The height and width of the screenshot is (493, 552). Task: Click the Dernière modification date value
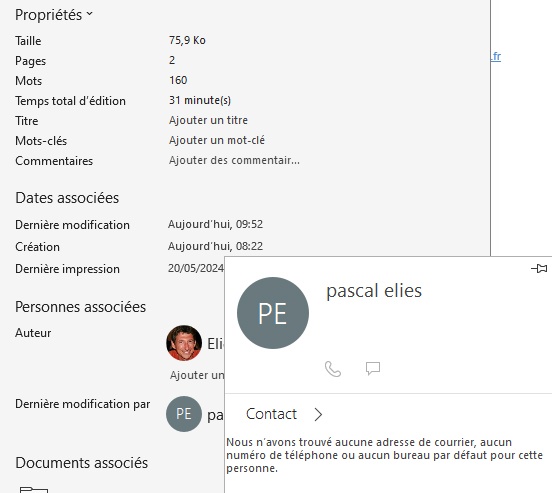tap(215, 224)
